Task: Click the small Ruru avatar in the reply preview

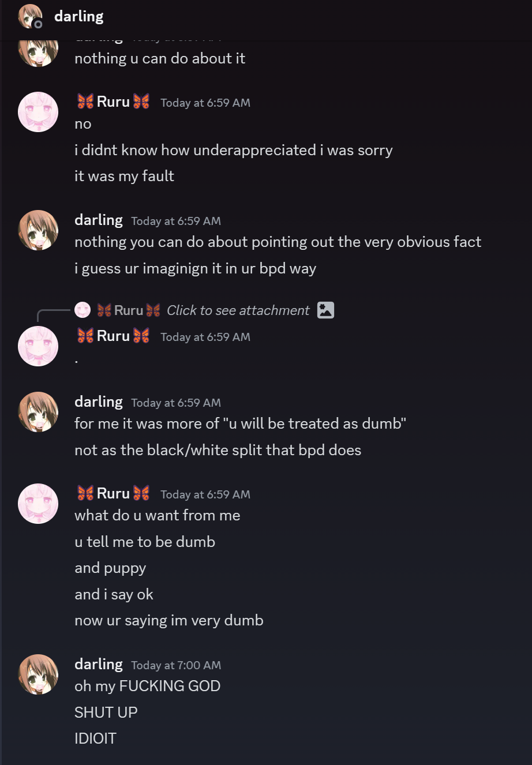Action: [83, 310]
